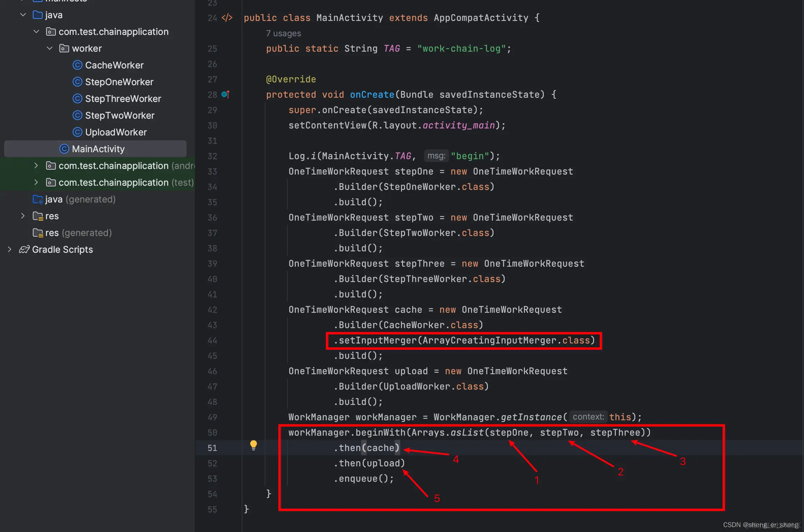Screen dimensions: 804x532
Task: Click the override gutter icon on line 28
Action: pyautogui.click(x=225, y=95)
